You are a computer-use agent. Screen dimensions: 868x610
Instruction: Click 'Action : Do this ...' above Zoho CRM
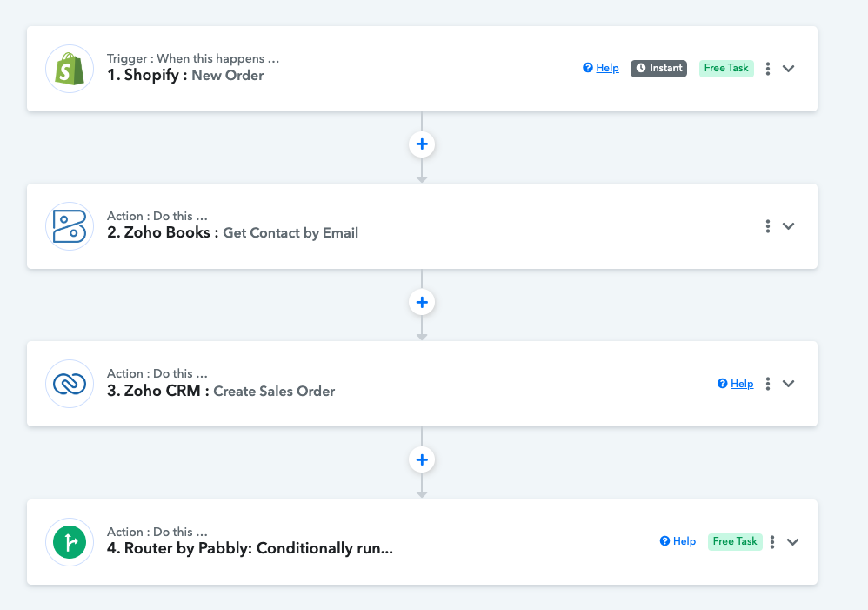point(157,373)
